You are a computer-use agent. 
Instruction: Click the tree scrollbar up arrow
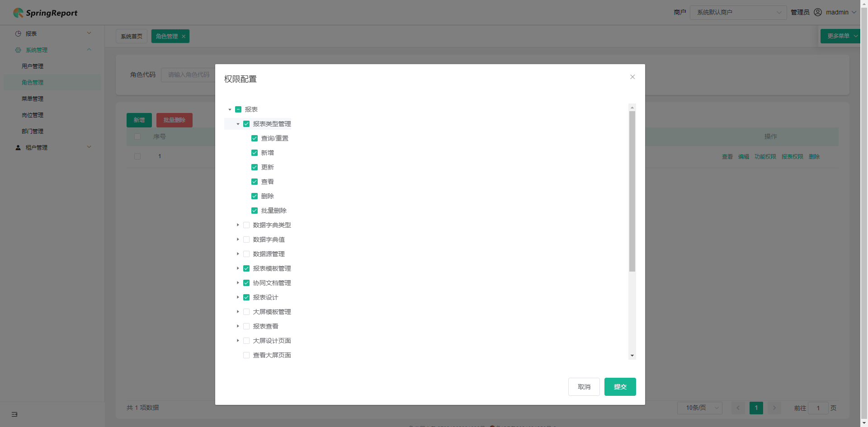coord(632,108)
